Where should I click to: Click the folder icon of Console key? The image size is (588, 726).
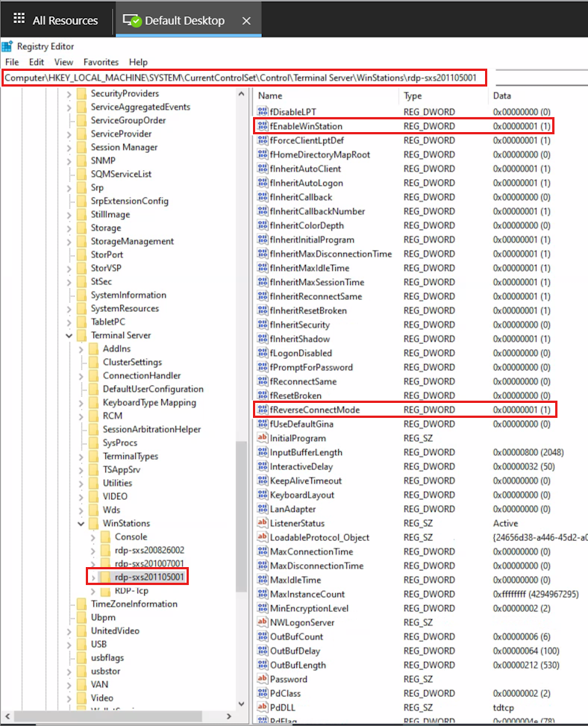105,536
